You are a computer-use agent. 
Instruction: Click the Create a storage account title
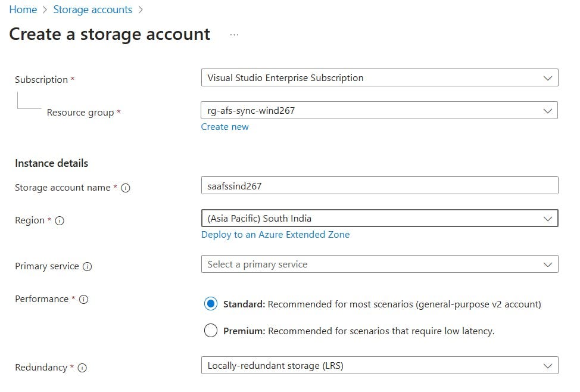coord(110,35)
